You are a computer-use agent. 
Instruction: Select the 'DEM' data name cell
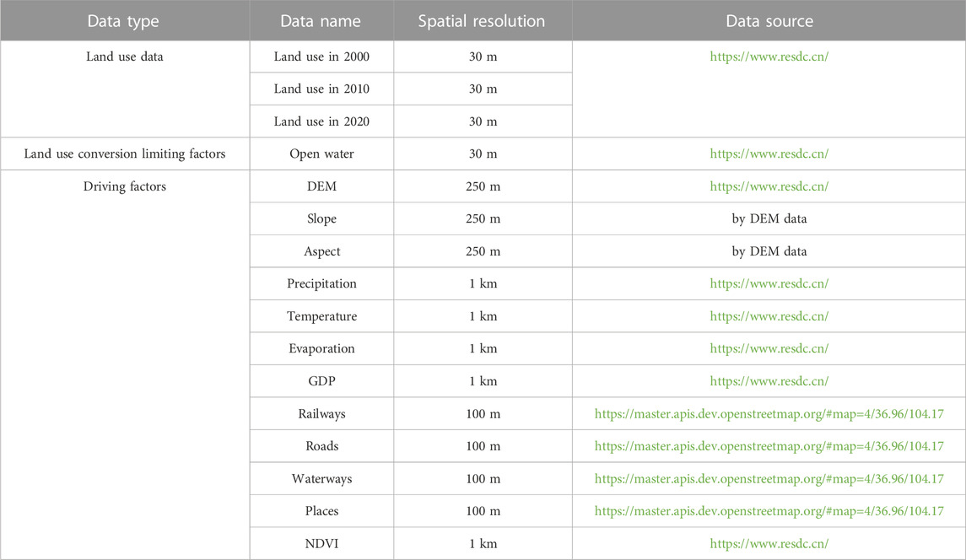click(321, 186)
